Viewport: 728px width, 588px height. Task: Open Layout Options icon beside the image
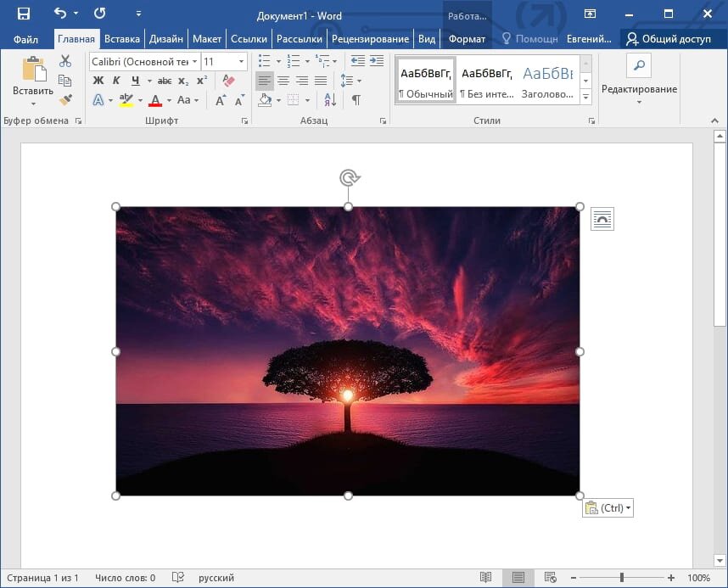pos(602,219)
